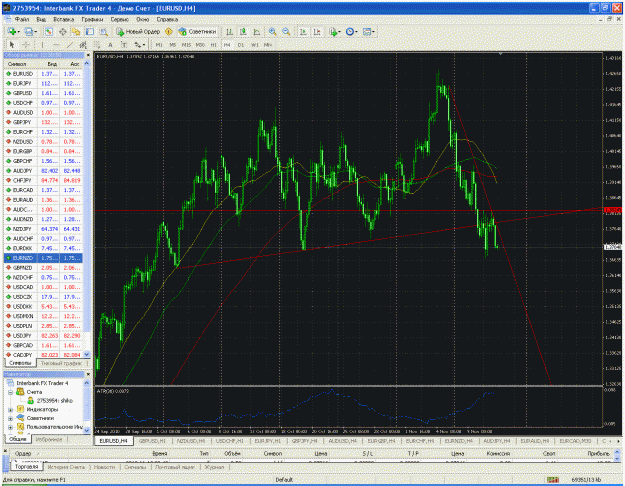
Task: Select the vertical line tool
Action: point(42,45)
